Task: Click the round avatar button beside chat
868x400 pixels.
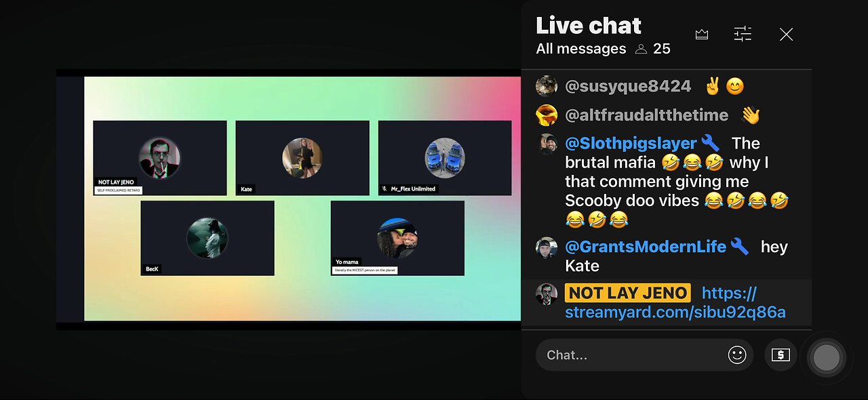Action: tap(826, 357)
